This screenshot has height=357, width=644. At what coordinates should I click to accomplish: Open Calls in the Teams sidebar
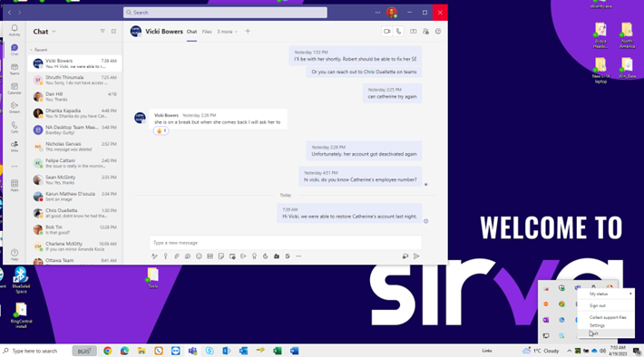click(x=15, y=127)
